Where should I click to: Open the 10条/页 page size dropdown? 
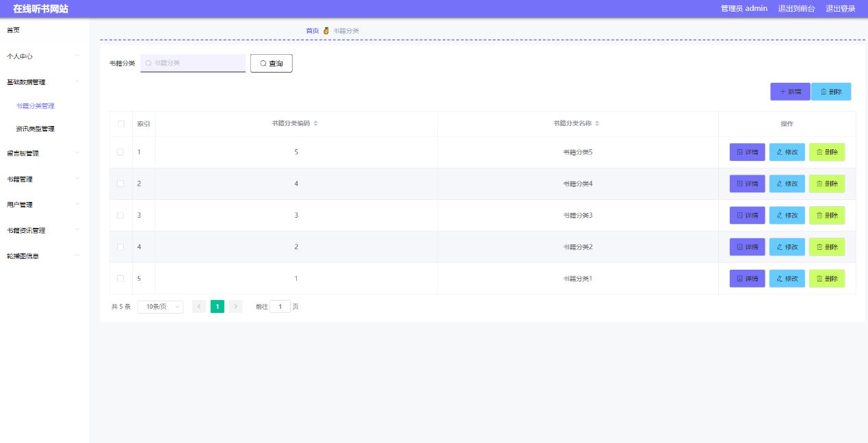[160, 307]
